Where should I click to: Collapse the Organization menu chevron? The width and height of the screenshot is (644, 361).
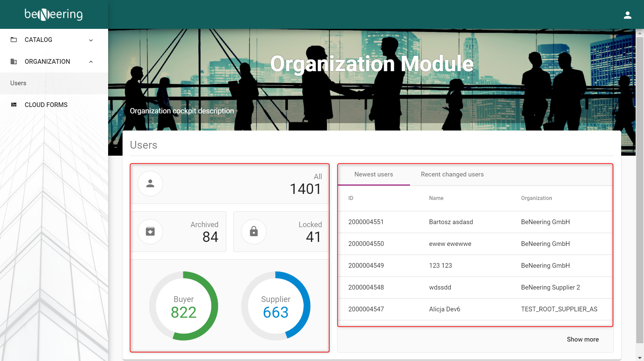pos(91,62)
